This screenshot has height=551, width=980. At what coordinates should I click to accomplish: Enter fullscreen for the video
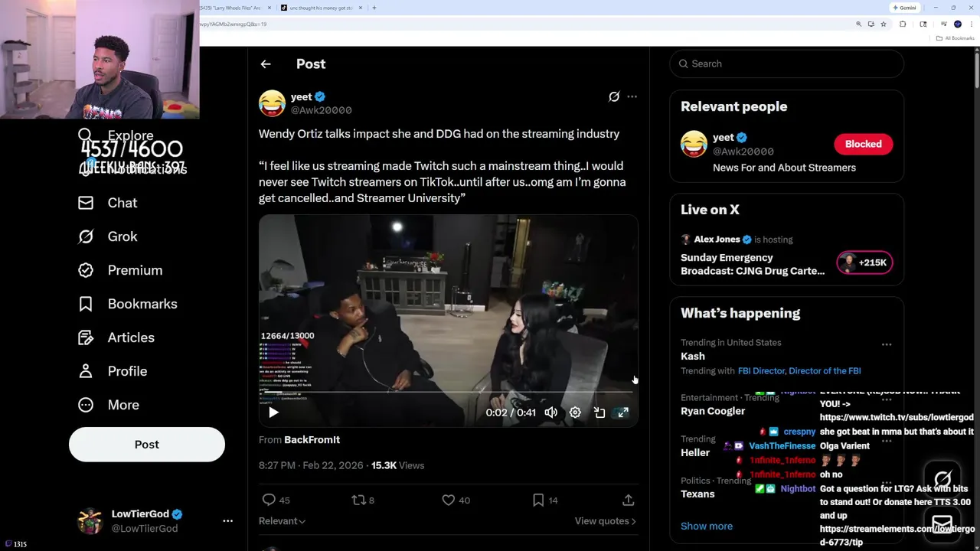(x=623, y=412)
